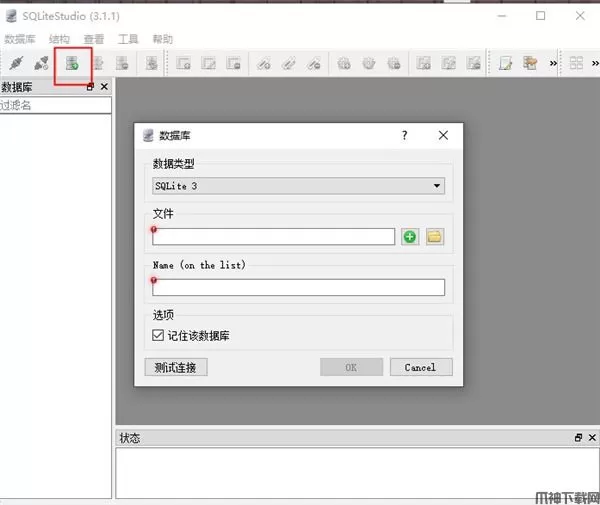Click inside the 状态 message area
Image resolution: width=600 pixels, height=505 pixels.
[357, 473]
